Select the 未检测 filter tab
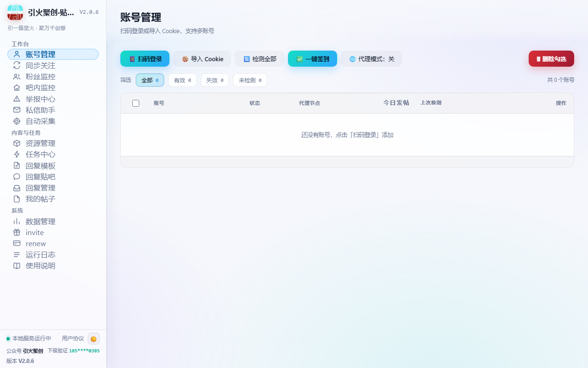This screenshot has height=368, width=588. pos(250,80)
